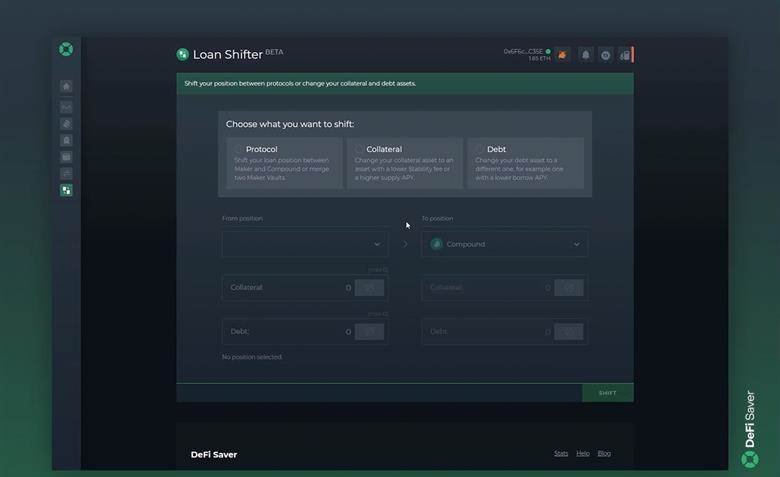The width and height of the screenshot is (780, 477).
Task: Open the Stats footer link
Action: (561, 453)
